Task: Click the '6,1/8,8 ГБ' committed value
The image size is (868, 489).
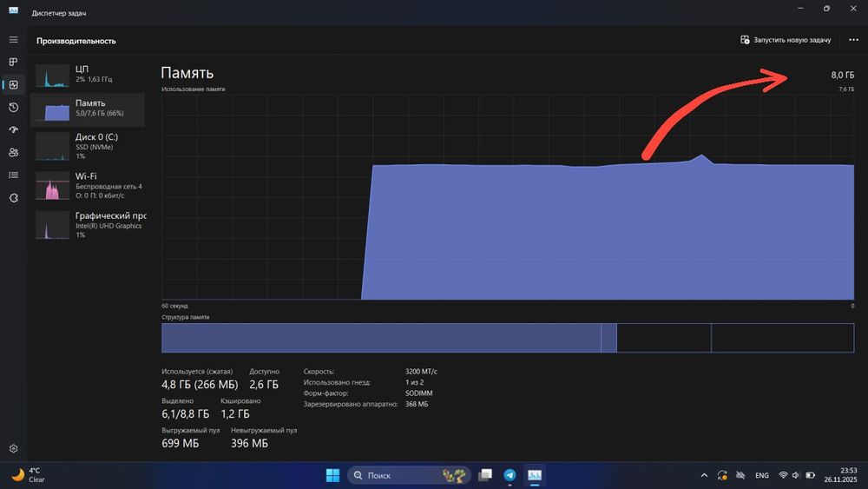Action: tap(186, 413)
